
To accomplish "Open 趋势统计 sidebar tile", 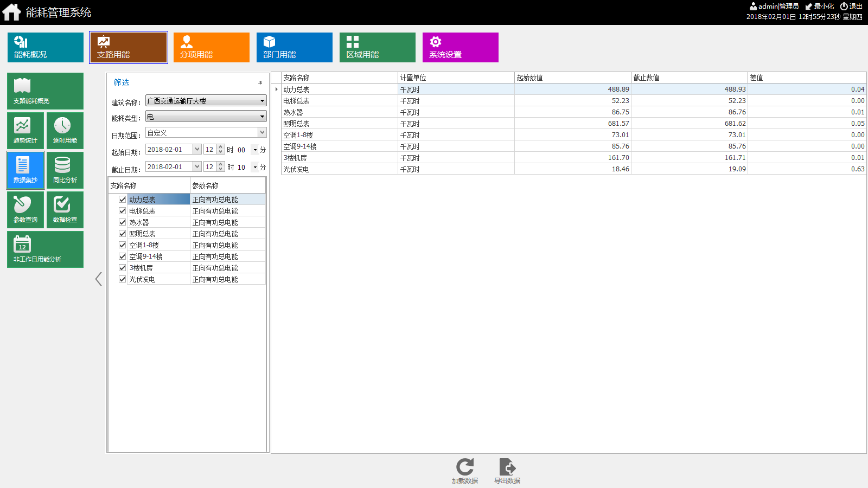I will [25, 131].
